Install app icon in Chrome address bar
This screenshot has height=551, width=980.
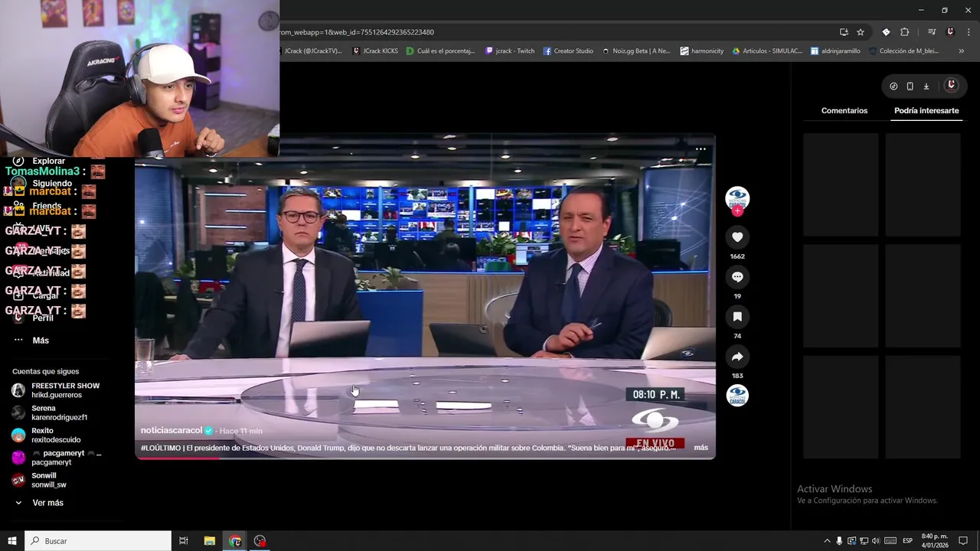point(844,32)
